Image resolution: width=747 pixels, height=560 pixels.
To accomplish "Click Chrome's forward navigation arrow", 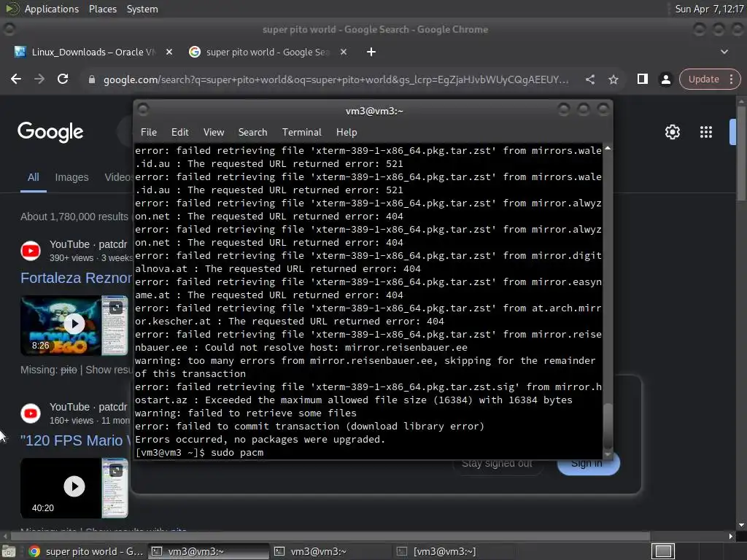I will 39,79.
